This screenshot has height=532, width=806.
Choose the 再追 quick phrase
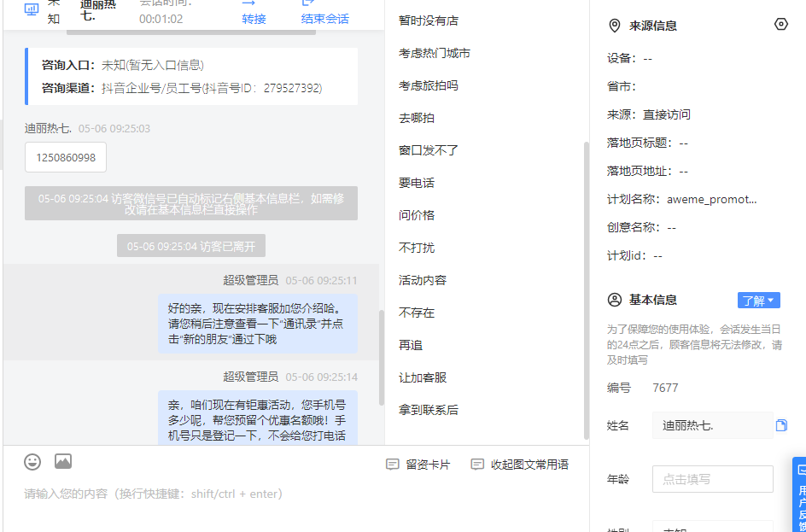point(410,345)
